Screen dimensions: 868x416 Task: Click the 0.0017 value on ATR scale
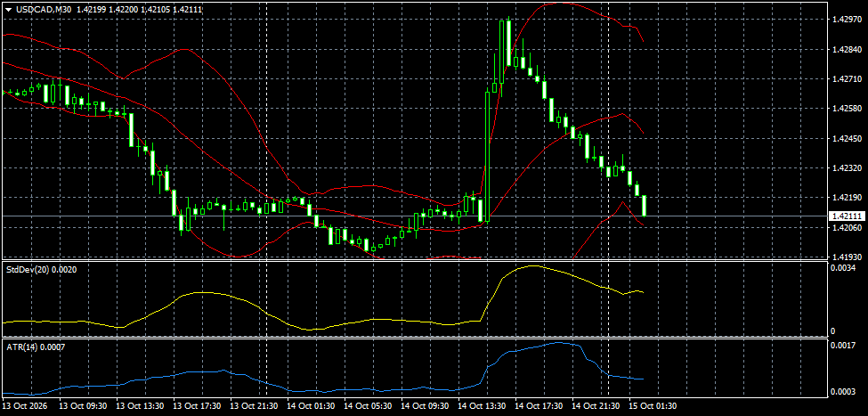[x=844, y=345]
